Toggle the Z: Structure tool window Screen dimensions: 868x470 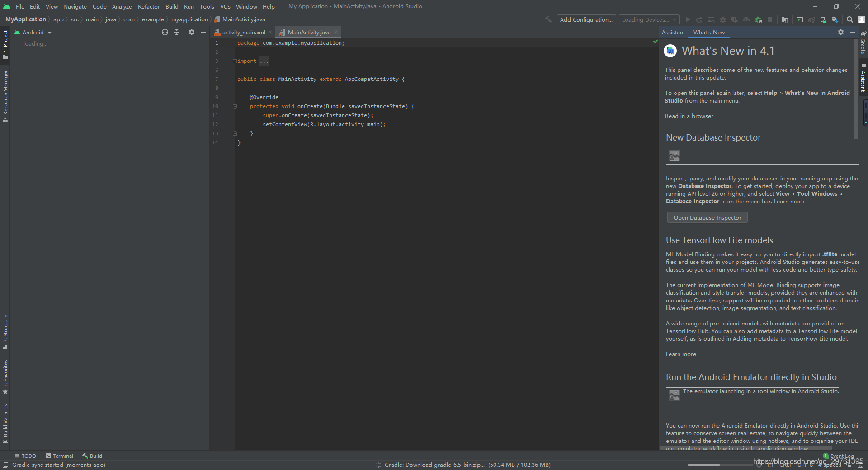[x=5, y=332]
